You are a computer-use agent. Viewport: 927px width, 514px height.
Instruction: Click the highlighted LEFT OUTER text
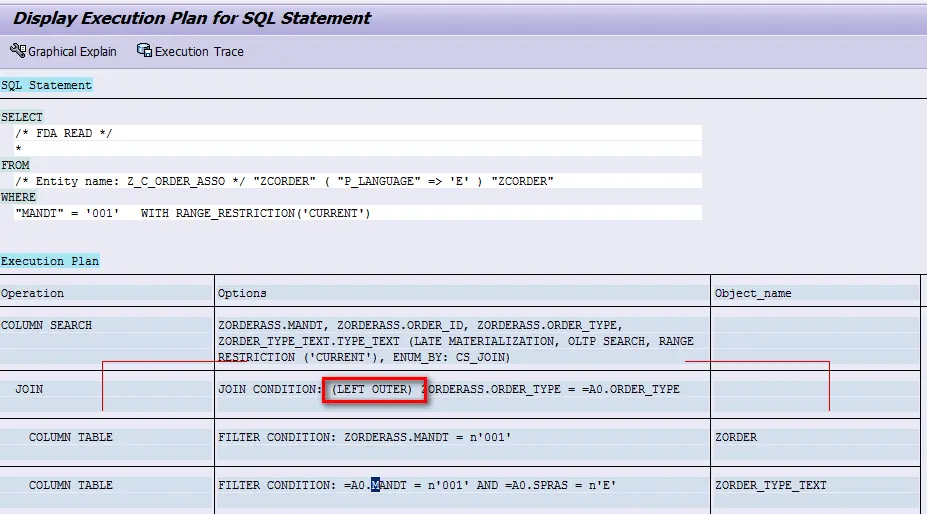point(374,389)
